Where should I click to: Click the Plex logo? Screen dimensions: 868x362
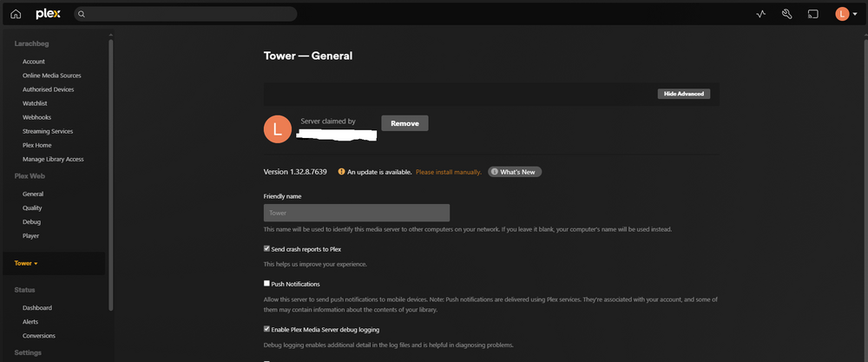tap(48, 15)
